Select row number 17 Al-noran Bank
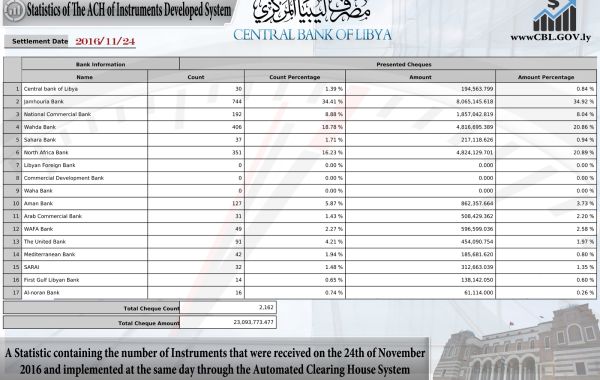Image resolution: width=600 pixels, height=380 pixels. pos(300,292)
